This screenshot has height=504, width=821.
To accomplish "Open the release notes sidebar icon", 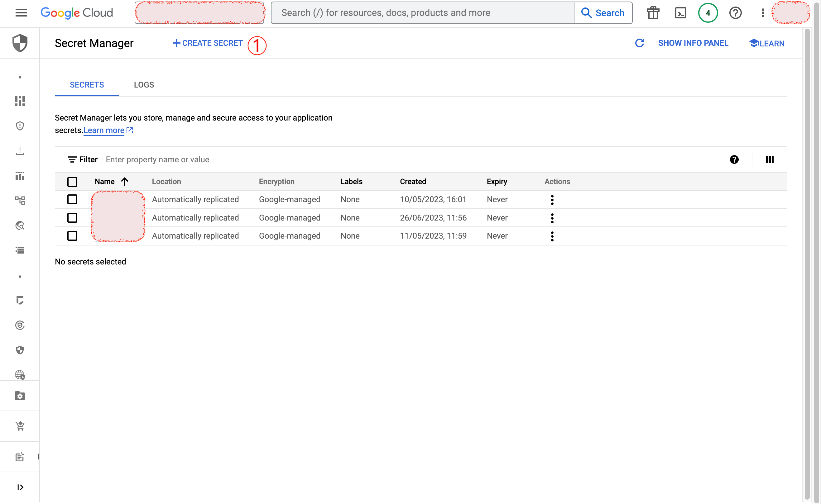I will tap(20, 457).
